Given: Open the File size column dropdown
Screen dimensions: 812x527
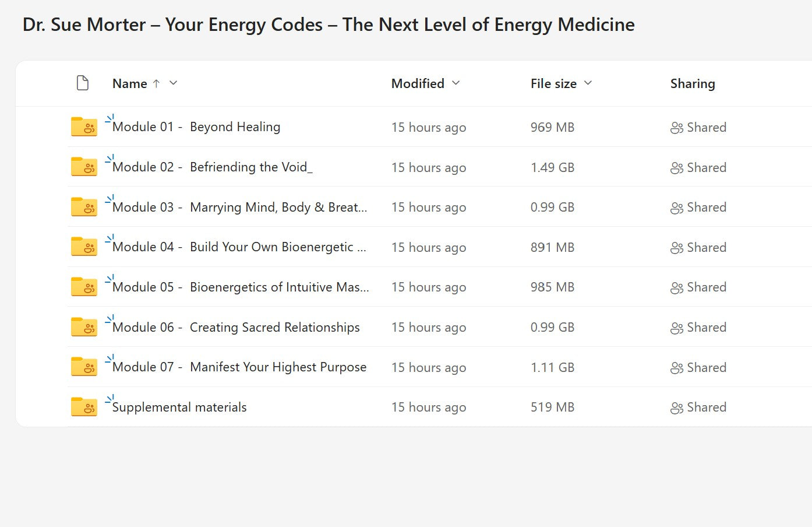Looking at the screenshot, I should pos(588,83).
